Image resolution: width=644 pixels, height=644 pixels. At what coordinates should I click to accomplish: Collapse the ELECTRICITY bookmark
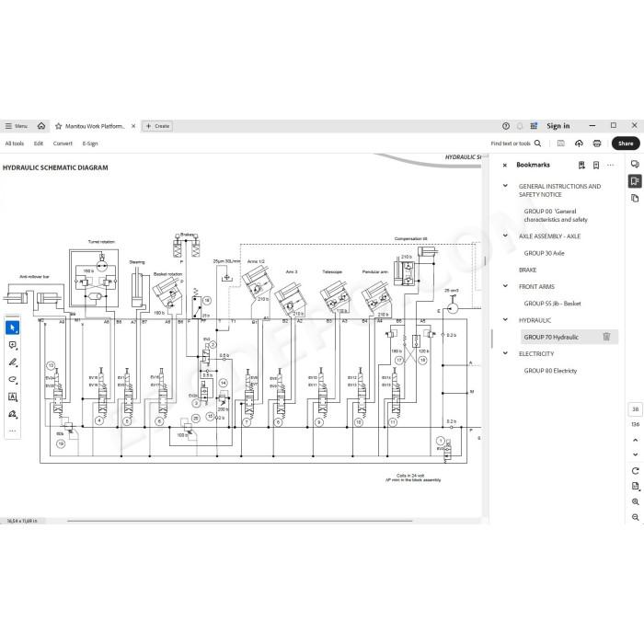pyautogui.click(x=505, y=353)
